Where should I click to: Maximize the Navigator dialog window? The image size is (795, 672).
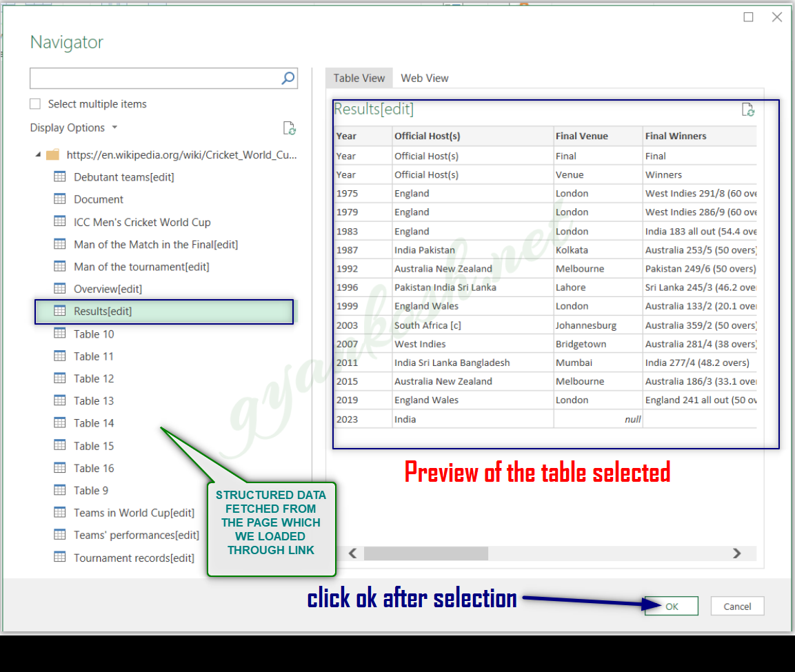pos(748,17)
